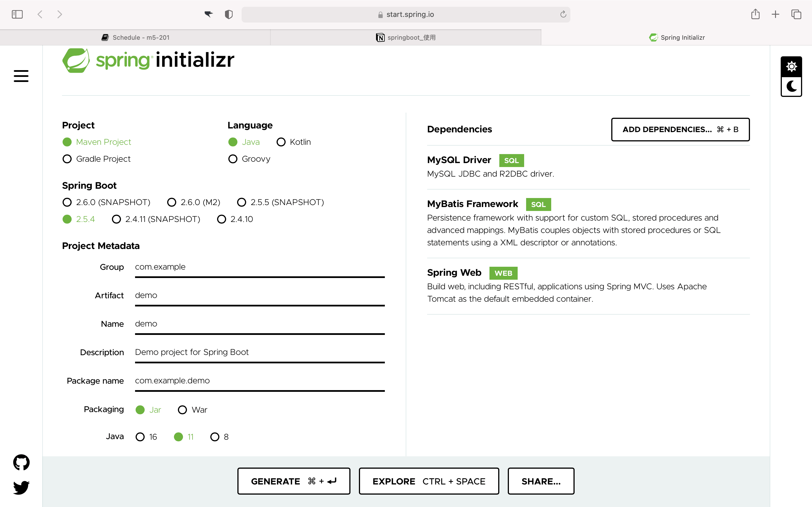Open the Twitter icon at bottom left
812x507 pixels.
(21, 487)
